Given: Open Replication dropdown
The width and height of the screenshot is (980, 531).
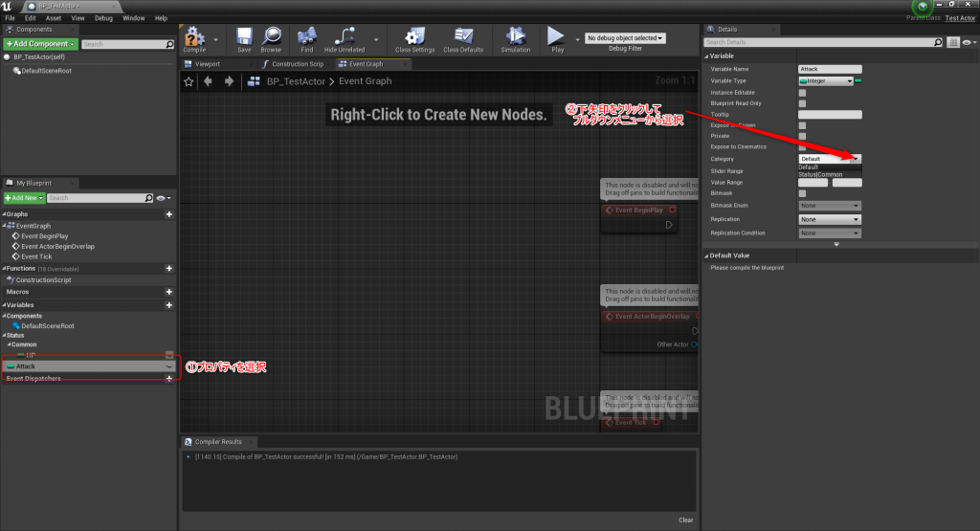Looking at the screenshot, I should (x=830, y=219).
